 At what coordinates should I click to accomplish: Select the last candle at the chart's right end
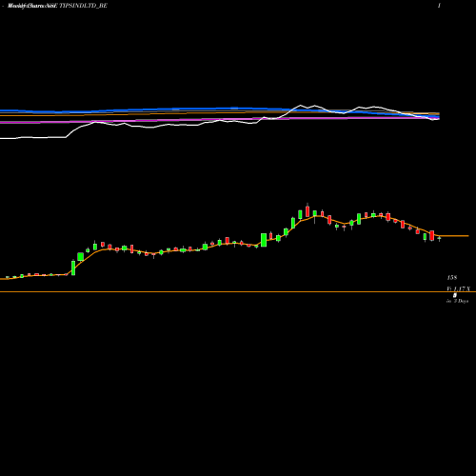click(439, 239)
